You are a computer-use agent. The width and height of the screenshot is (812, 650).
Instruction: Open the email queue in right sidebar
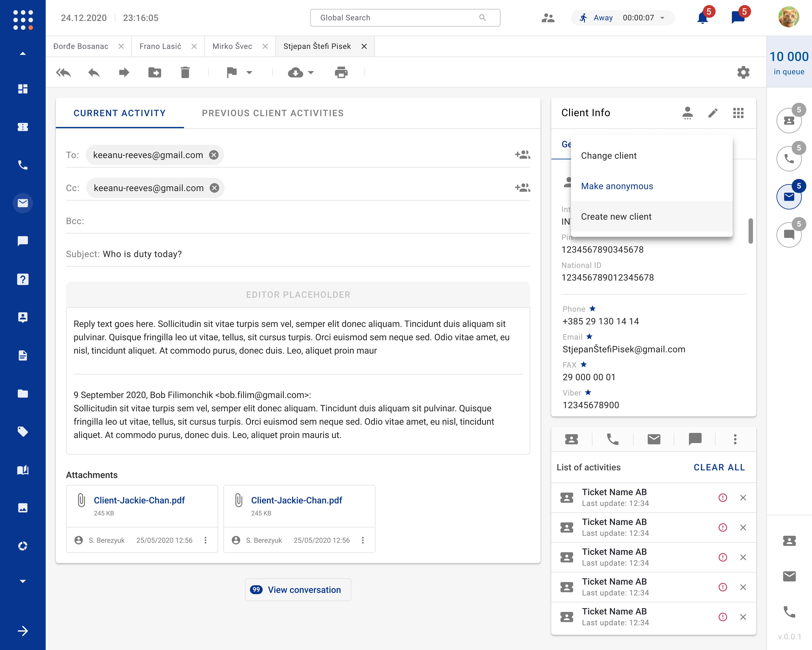pos(789,197)
